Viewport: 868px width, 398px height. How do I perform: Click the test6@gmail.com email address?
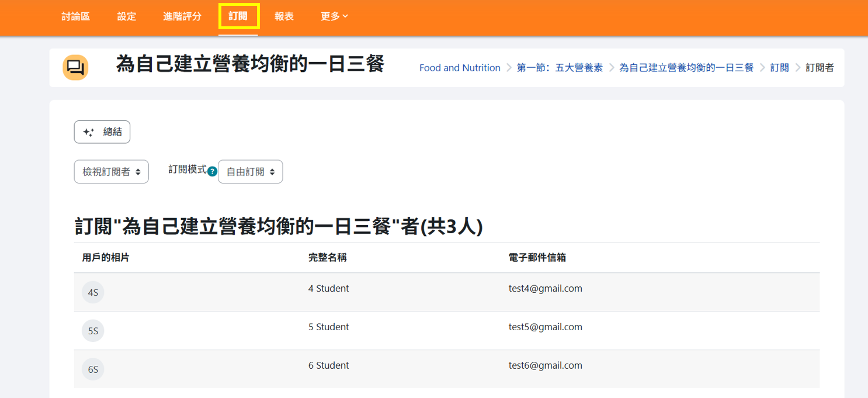(545, 365)
